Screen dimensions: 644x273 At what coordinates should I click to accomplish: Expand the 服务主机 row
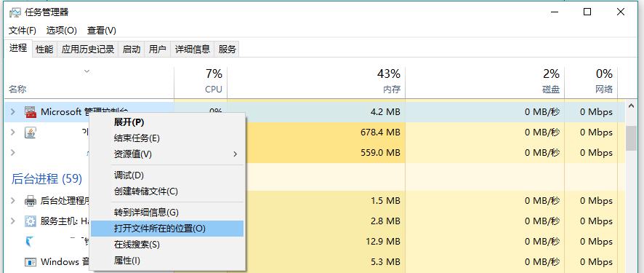point(13,221)
